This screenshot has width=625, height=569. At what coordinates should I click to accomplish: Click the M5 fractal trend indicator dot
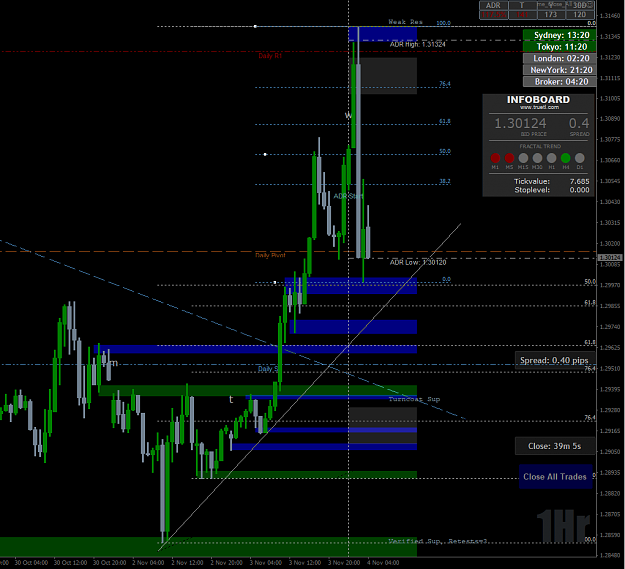click(509, 158)
